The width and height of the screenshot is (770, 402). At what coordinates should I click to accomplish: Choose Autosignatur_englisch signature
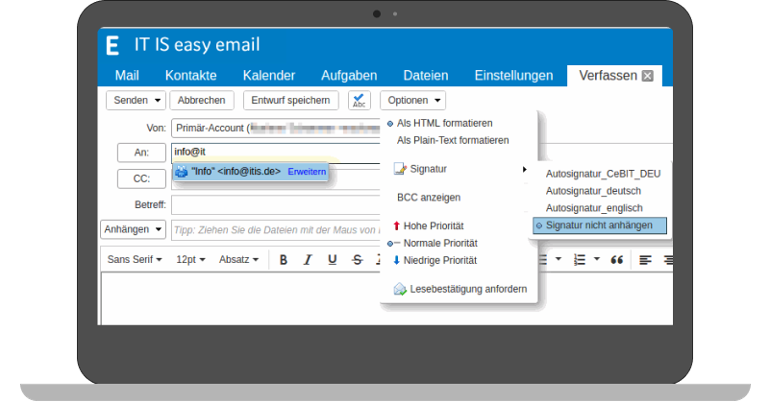coord(594,208)
